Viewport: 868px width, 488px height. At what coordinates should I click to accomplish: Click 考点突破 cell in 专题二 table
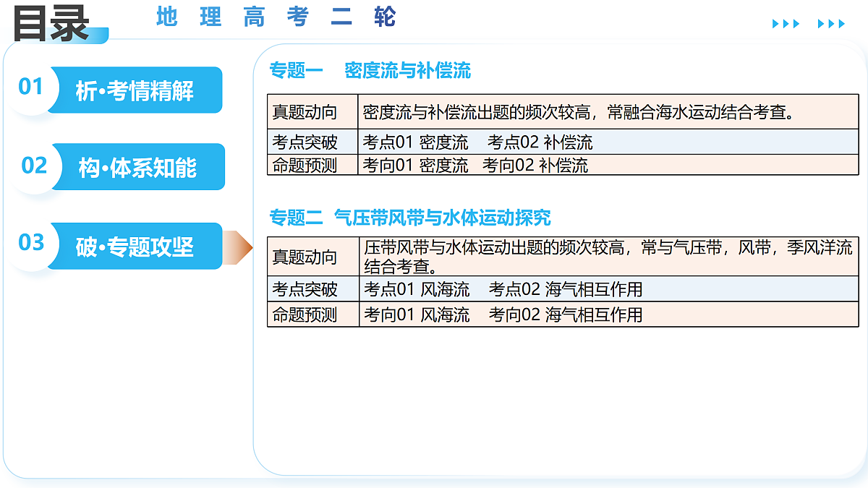[x=312, y=289]
